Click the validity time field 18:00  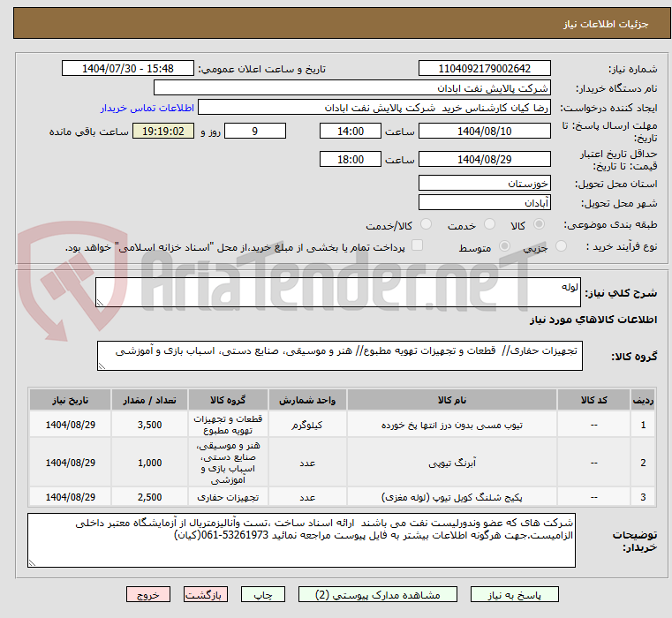point(351,160)
